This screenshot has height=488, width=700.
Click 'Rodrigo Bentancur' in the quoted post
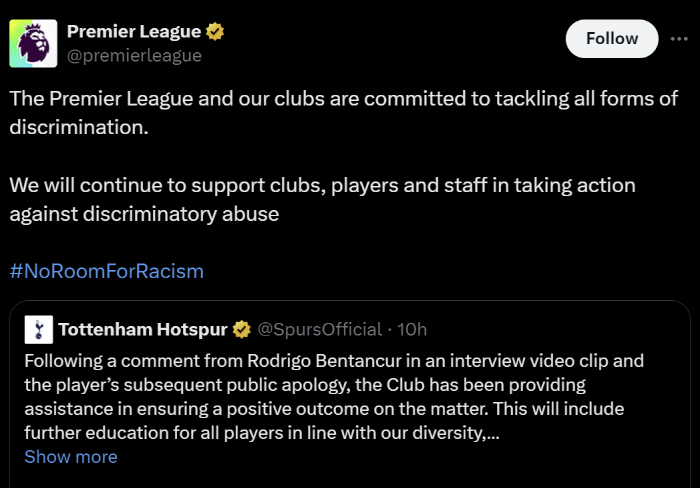point(324,361)
